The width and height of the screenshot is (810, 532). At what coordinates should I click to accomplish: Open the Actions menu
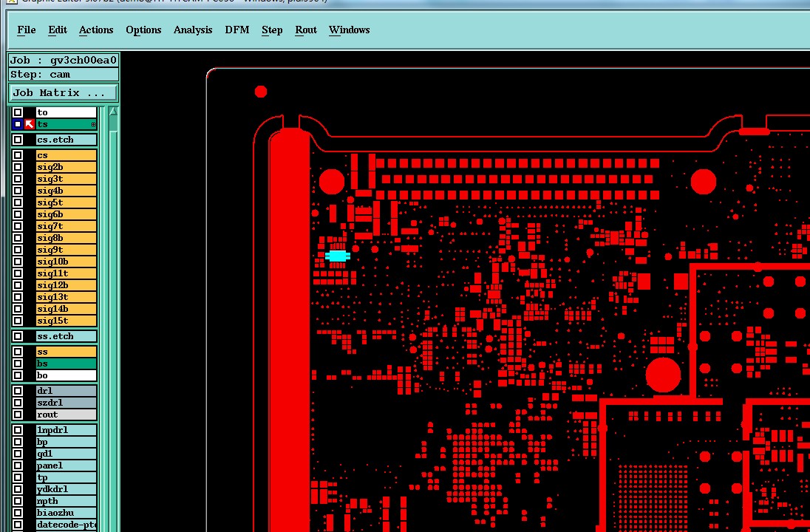click(x=96, y=30)
